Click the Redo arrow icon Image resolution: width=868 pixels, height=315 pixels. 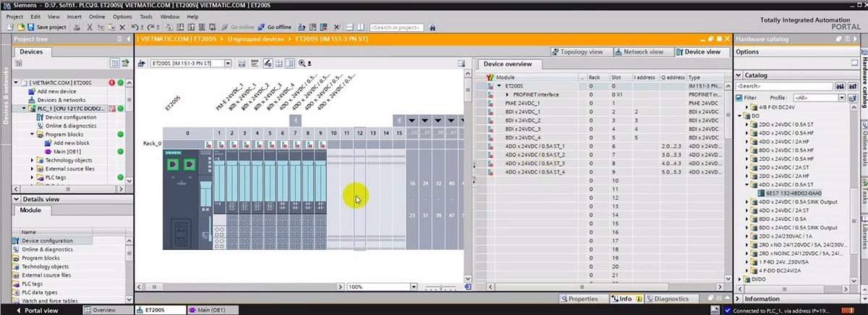[150, 27]
